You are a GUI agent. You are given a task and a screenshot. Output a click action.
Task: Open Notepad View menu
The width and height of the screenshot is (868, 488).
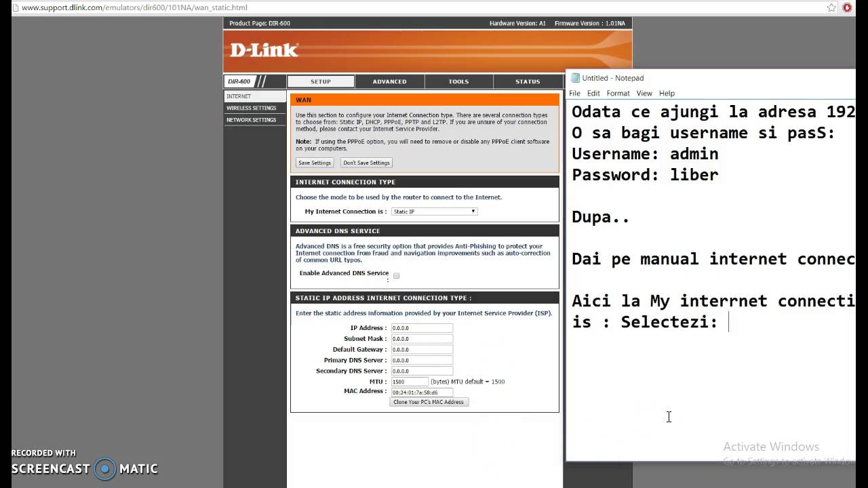click(644, 94)
